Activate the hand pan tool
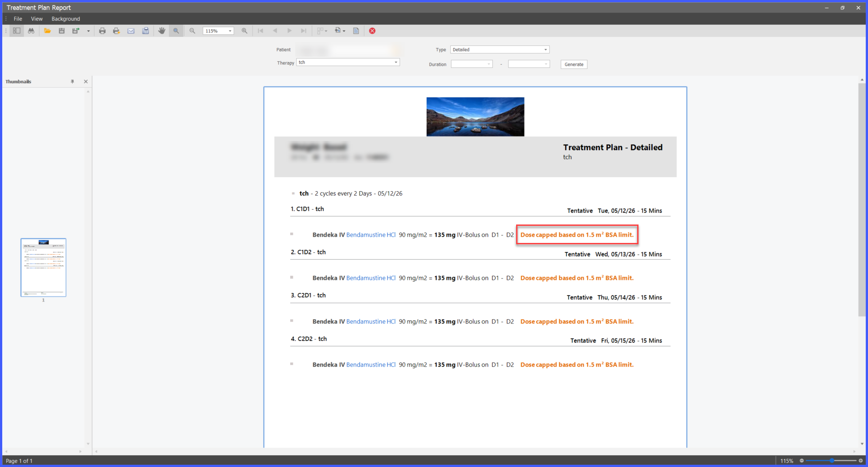Screen dimensions: 868x467 point(162,31)
